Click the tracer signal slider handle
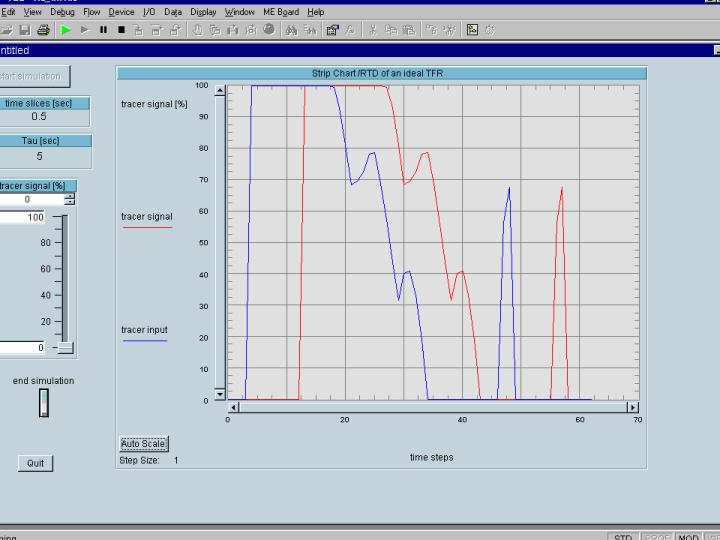The width and height of the screenshot is (720, 540). click(65, 348)
